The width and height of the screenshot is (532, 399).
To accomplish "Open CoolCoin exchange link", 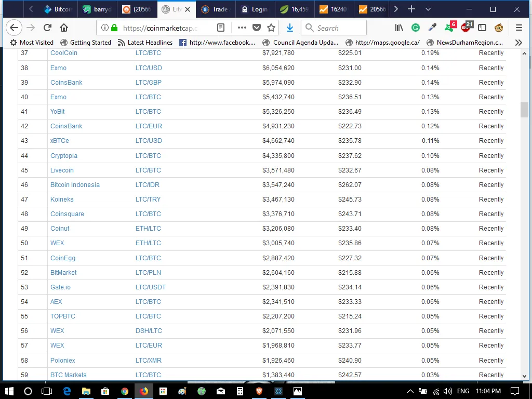I will pos(64,53).
